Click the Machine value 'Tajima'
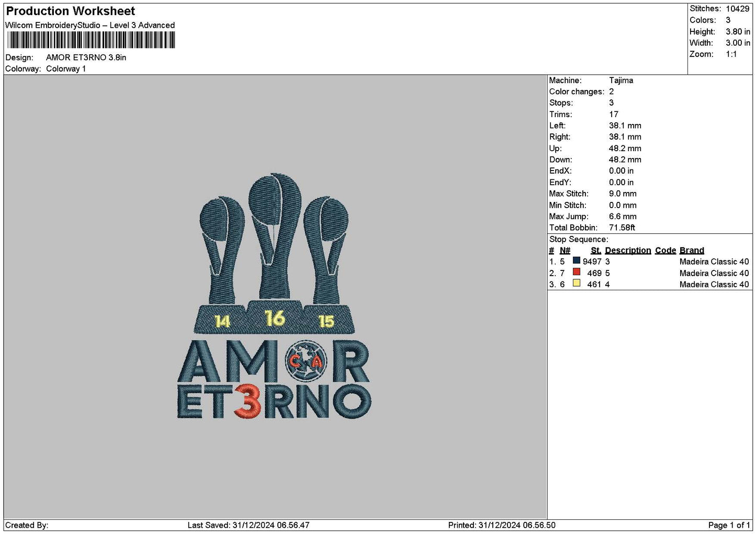 pyautogui.click(x=621, y=81)
